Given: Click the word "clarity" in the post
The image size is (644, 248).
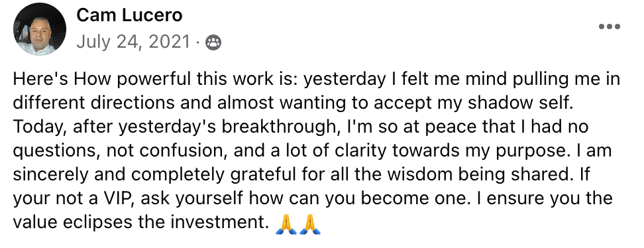Looking at the screenshot, I should pyautogui.click(x=359, y=151).
